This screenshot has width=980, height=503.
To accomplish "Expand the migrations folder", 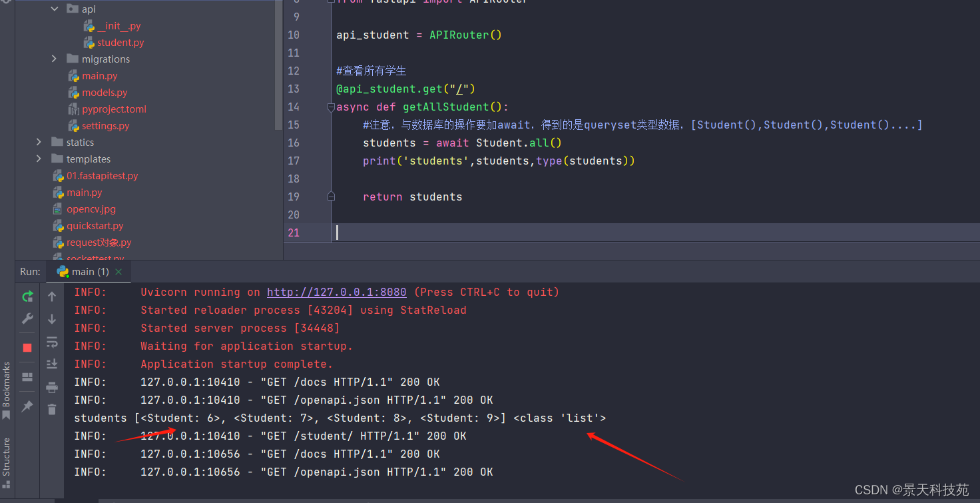I will point(54,59).
